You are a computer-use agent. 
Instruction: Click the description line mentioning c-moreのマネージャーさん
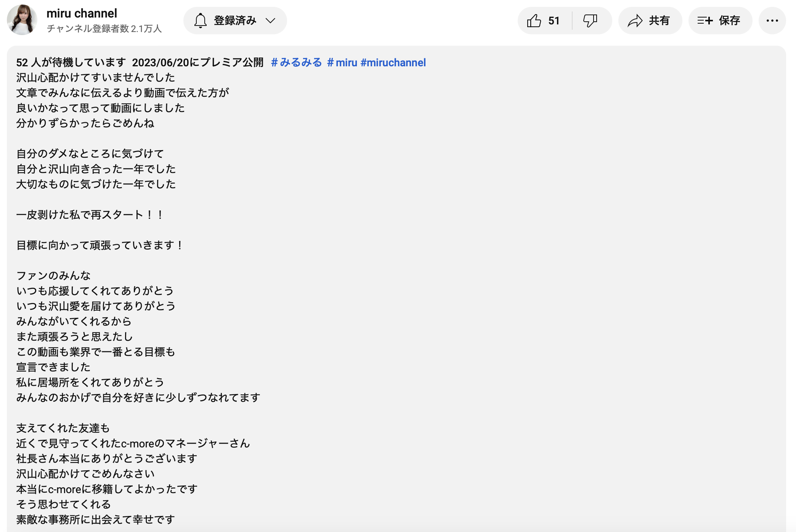point(133,443)
